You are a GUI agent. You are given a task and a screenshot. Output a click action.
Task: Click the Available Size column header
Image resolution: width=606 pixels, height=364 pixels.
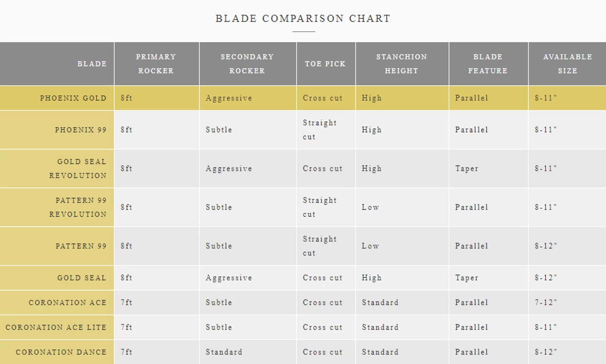point(567,64)
